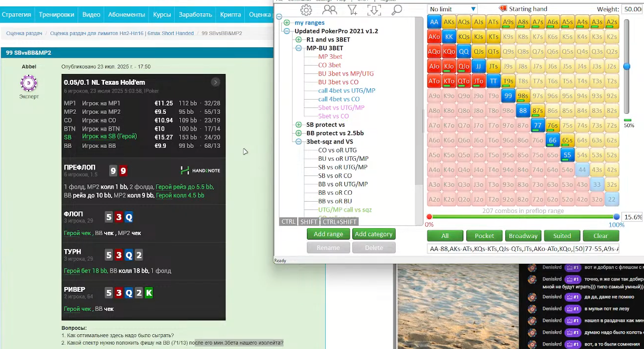Open the settings gear in the range tool
The height and width of the screenshot is (349, 644).
(x=306, y=9)
